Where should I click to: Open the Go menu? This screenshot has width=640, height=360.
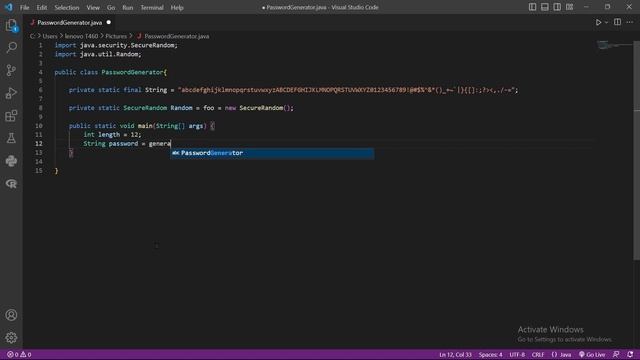[111, 7]
